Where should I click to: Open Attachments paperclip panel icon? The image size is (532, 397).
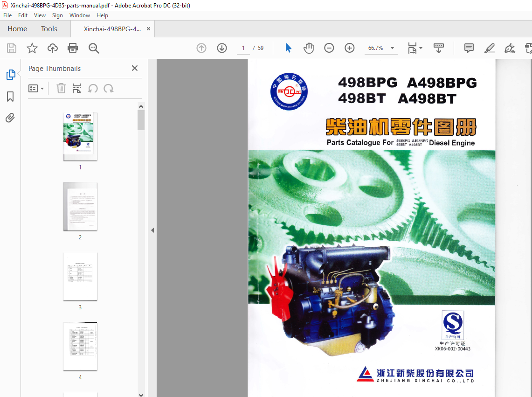10,118
